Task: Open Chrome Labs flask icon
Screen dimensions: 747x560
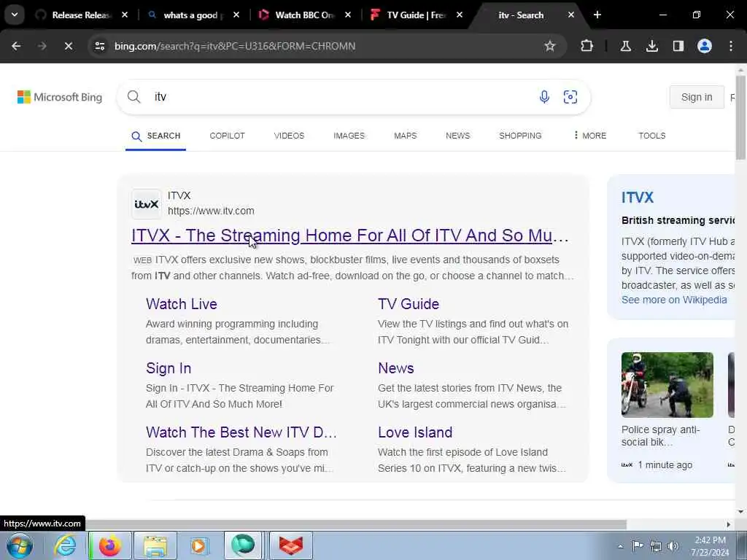Action: (625, 46)
